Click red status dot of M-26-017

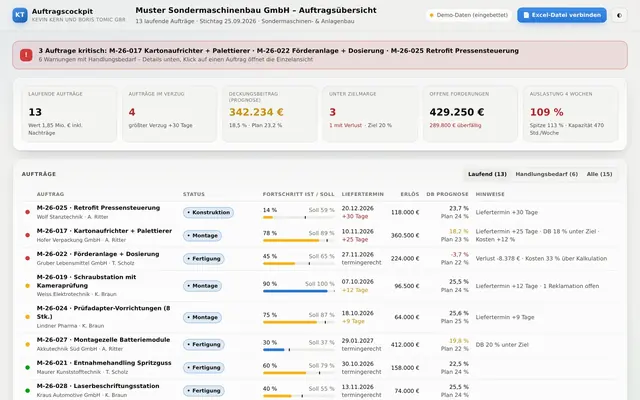pyautogui.click(x=27, y=235)
